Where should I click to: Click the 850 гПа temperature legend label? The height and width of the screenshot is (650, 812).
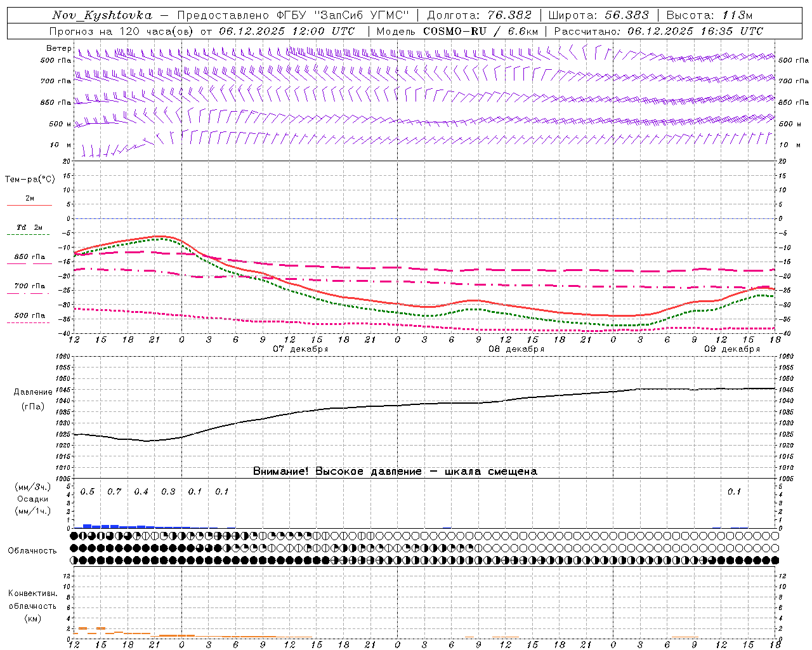29,257
